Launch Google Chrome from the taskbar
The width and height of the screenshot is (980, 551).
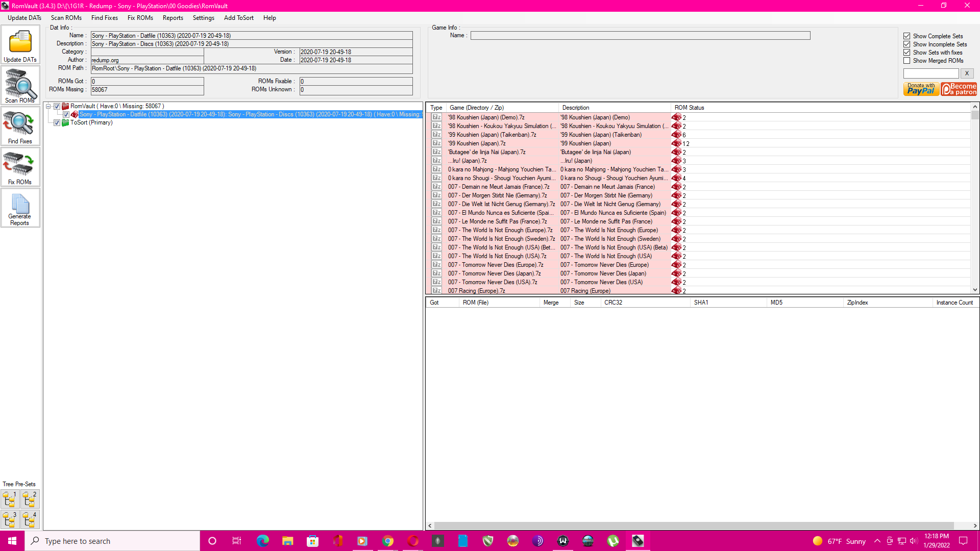pyautogui.click(x=388, y=541)
